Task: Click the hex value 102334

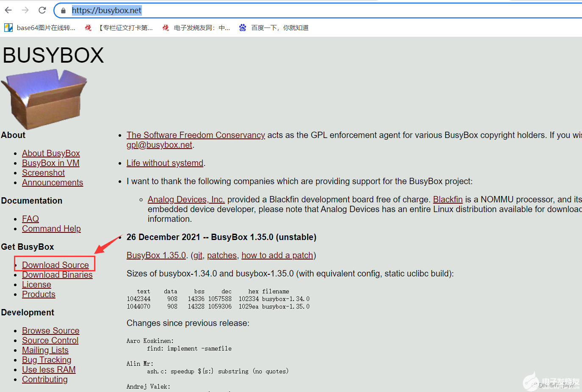Action: tap(249, 299)
